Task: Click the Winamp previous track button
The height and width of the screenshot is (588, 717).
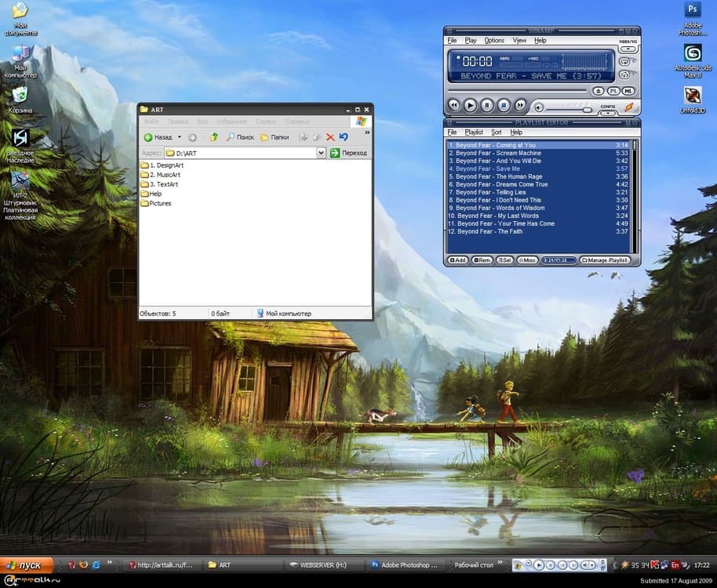Action: point(453,106)
